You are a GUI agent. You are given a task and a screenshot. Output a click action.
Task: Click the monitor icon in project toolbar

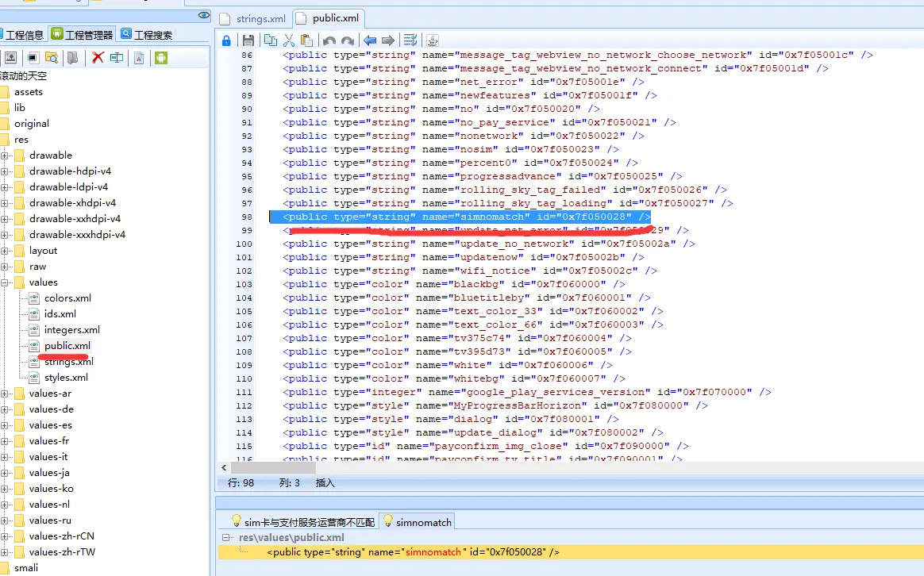pyautogui.click(x=33, y=57)
